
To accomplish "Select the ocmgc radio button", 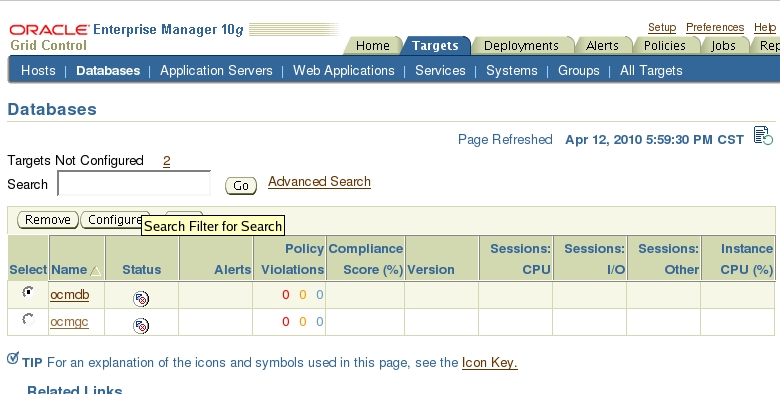I will pos(28,319).
